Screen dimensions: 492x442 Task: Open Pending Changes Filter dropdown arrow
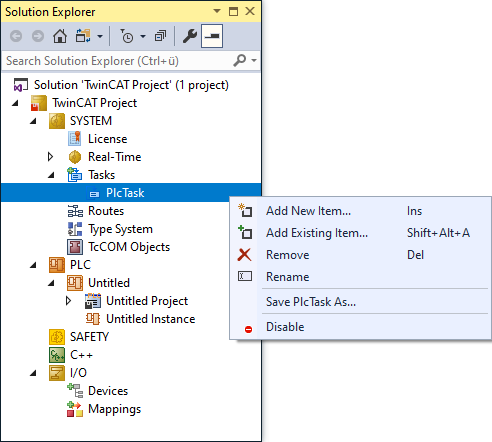(143, 36)
